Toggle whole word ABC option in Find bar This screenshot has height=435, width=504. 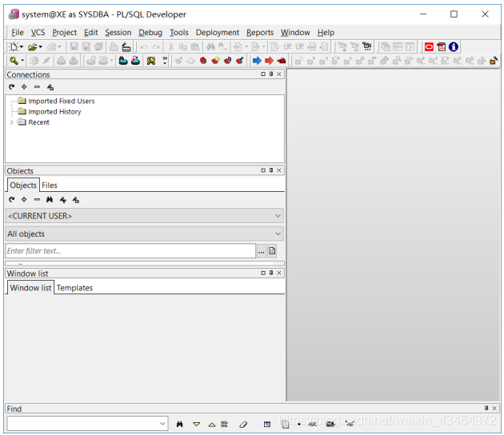point(313,425)
